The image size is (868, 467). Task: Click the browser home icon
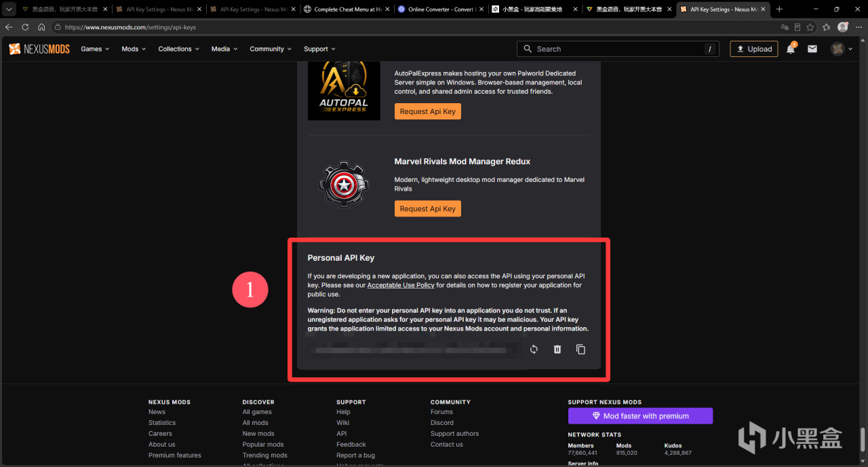click(x=41, y=27)
